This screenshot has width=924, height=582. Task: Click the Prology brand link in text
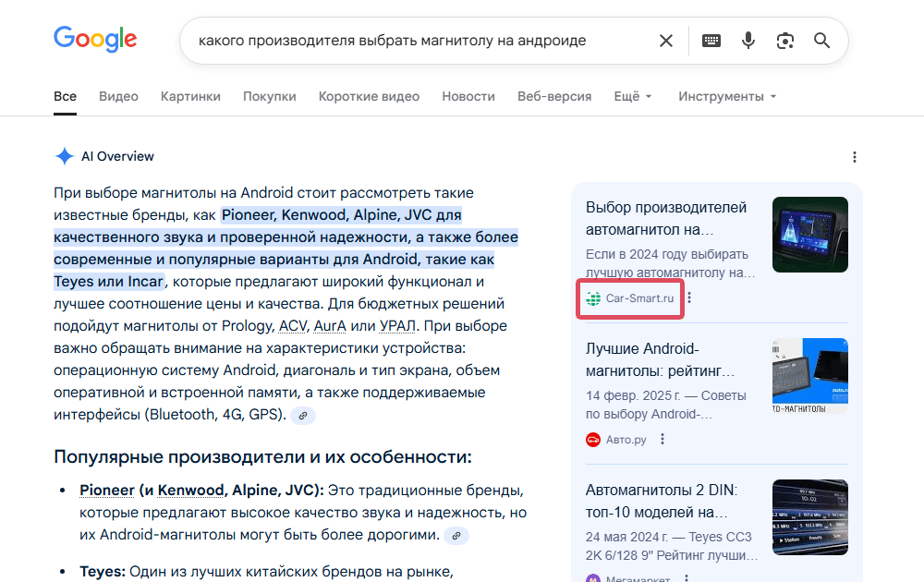[x=249, y=326]
